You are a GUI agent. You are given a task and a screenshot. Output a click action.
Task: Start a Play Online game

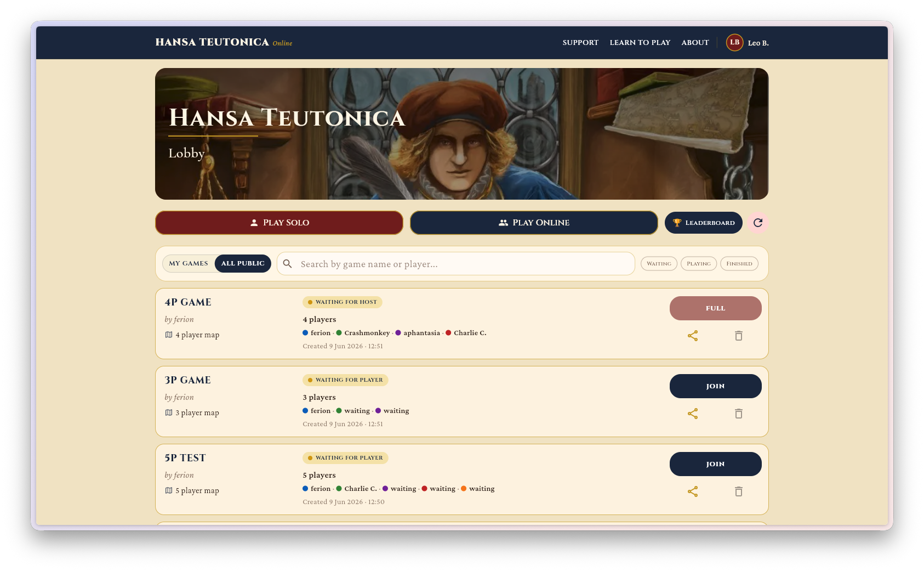pos(534,223)
